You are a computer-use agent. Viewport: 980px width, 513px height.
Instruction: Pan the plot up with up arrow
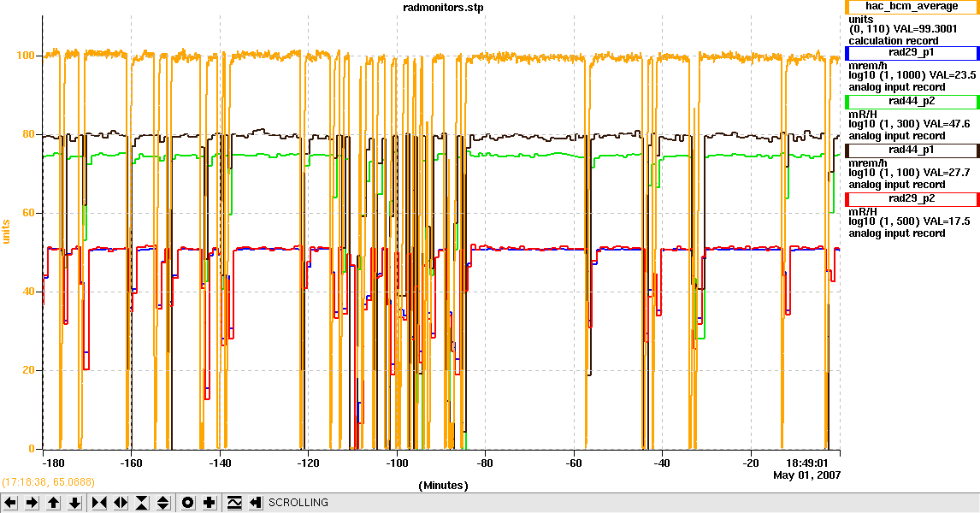(x=54, y=503)
